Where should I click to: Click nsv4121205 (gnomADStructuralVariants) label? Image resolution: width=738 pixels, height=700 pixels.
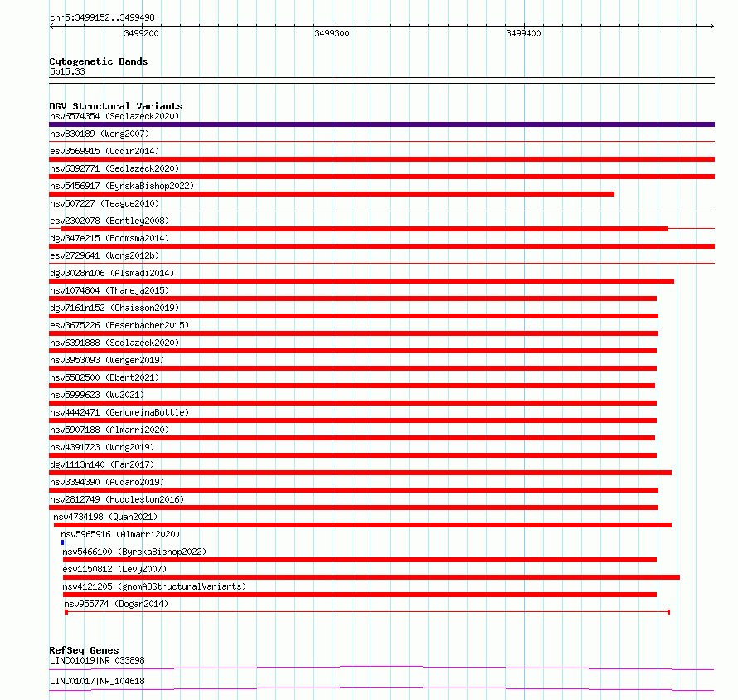pos(154,586)
